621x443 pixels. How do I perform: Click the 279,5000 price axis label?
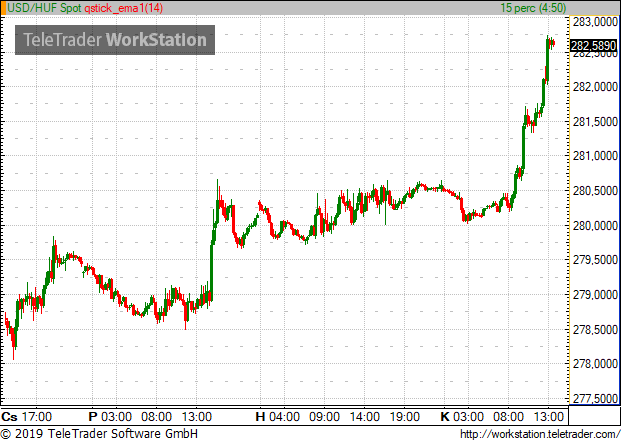tap(595, 260)
